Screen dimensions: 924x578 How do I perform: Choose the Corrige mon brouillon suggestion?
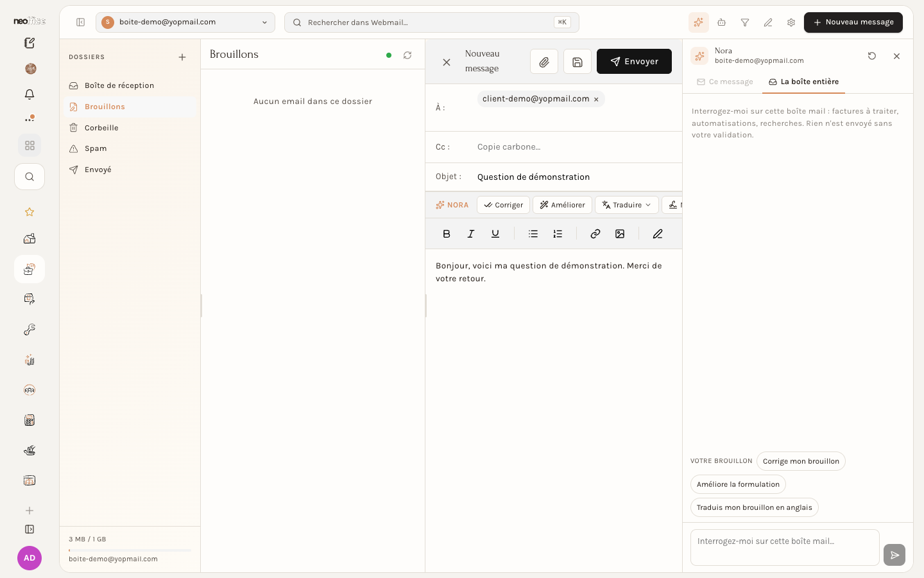coord(801,461)
